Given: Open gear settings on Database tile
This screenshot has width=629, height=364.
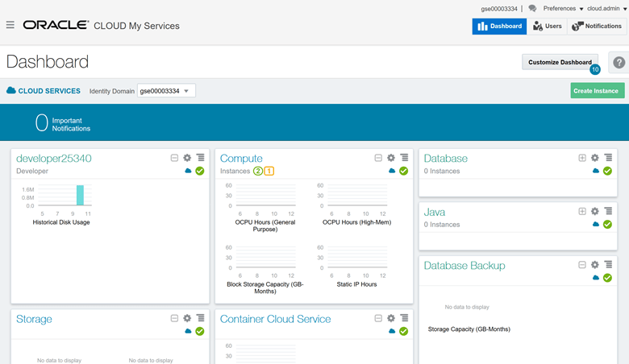Looking at the screenshot, I should [x=595, y=158].
